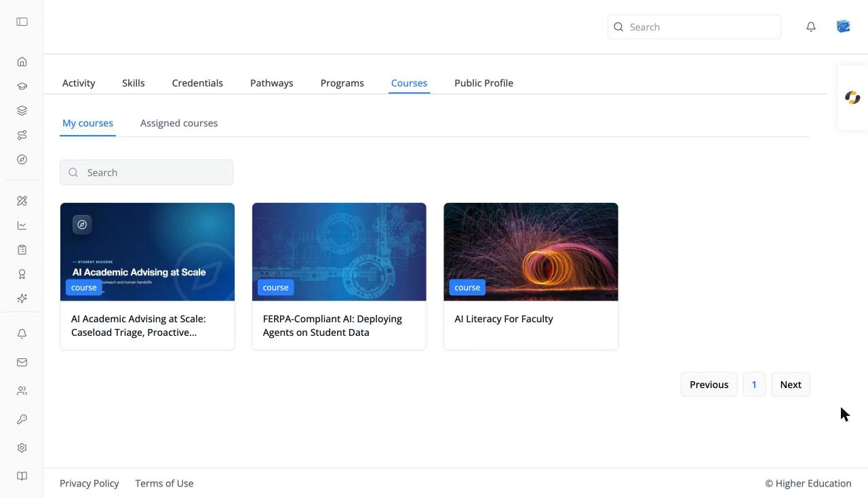
Task: Open FERPA-Compliant AI course thumbnail
Action: [339, 252]
